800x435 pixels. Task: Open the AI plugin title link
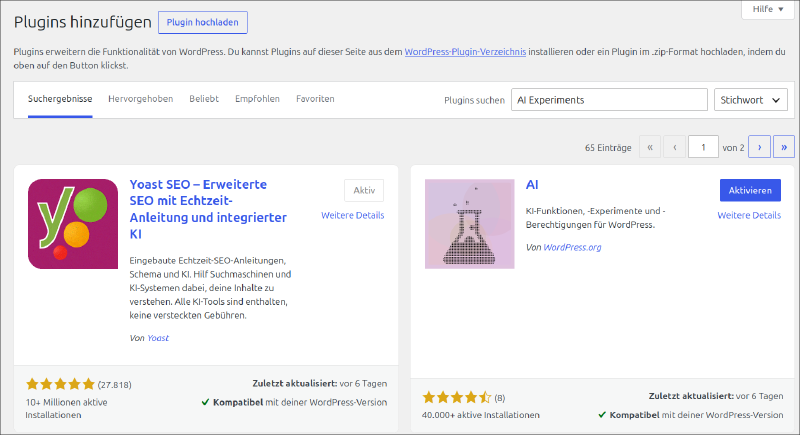[x=532, y=185]
